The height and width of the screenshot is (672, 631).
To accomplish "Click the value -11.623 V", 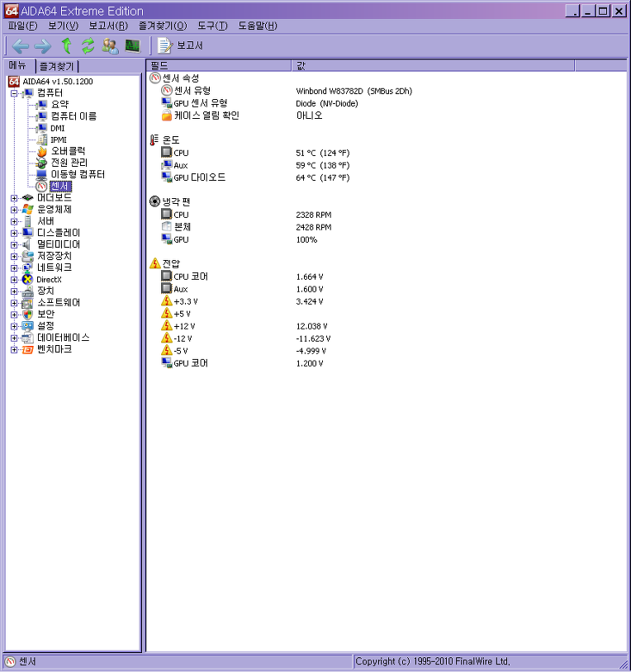I will [313, 338].
